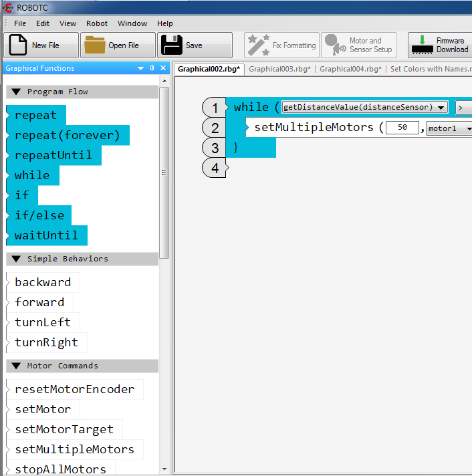Collapse the Simple Behaviors section
This screenshot has width=472, height=476.
pyautogui.click(x=16, y=259)
